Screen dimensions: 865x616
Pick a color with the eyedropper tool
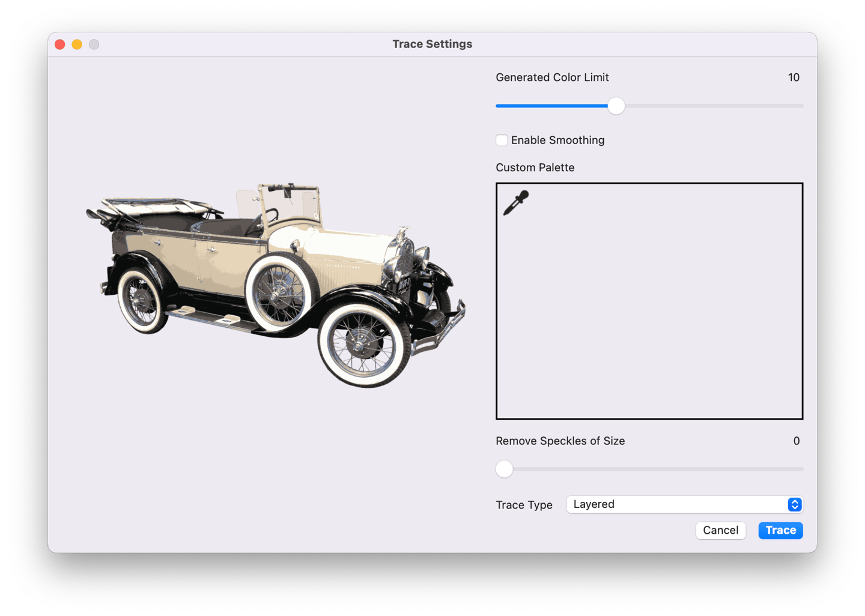click(x=516, y=203)
